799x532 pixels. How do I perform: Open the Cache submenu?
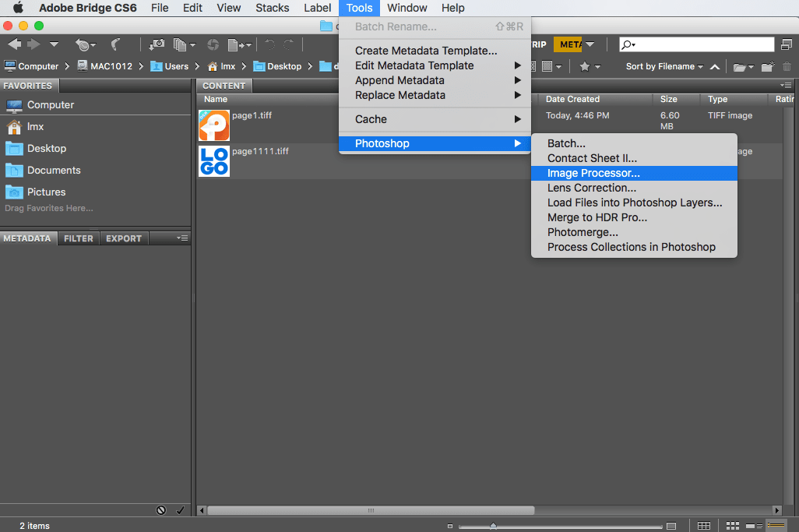(435, 119)
